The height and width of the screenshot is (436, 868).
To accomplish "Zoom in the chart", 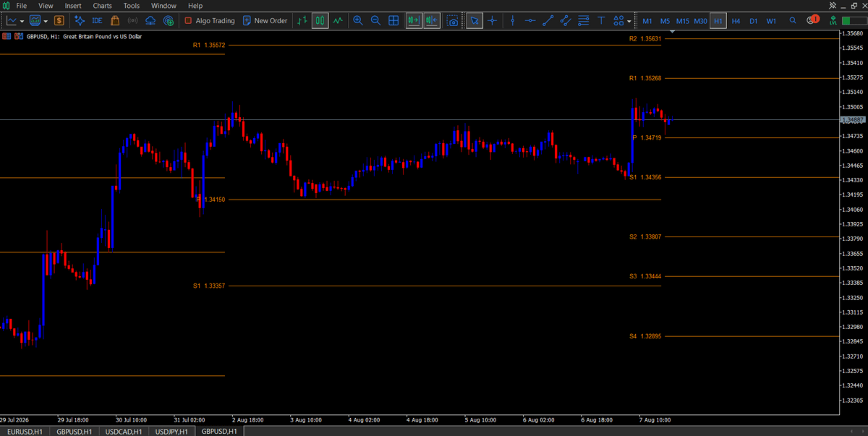I will [358, 21].
